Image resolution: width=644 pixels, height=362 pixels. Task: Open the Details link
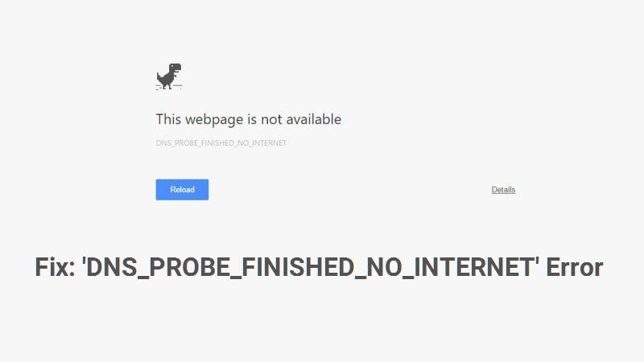click(503, 190)
